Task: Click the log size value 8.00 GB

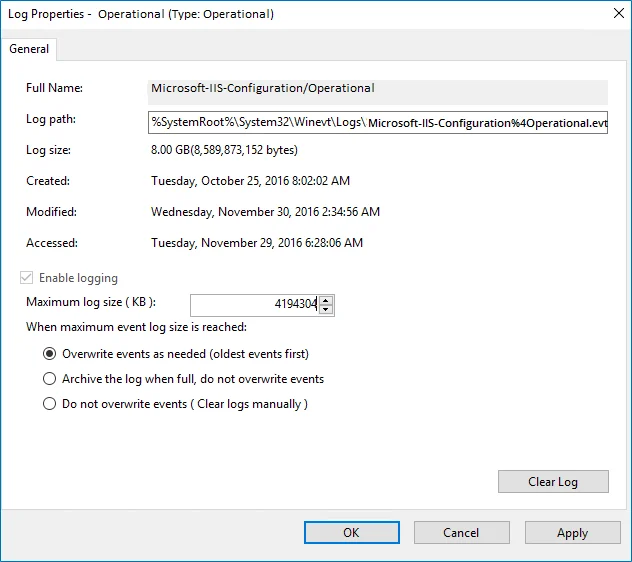Action: coord(224,150)
